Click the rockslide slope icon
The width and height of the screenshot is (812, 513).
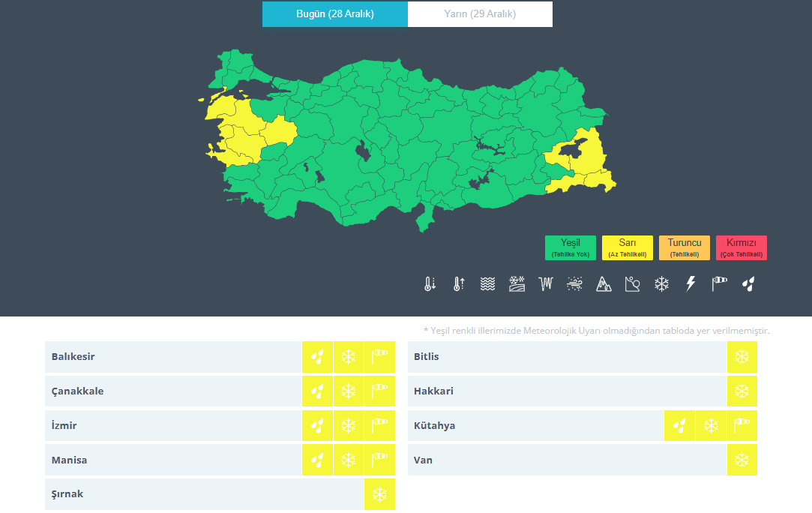tap(633, 284)
